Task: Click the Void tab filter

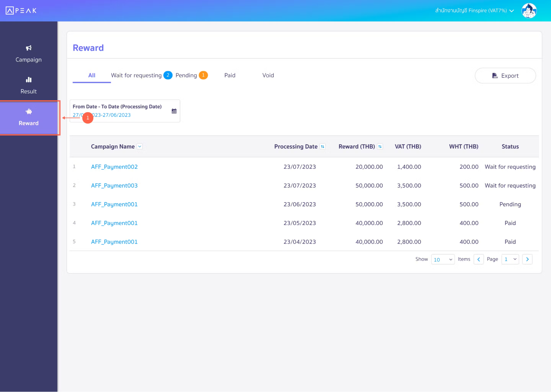Action: pos(268,75)
